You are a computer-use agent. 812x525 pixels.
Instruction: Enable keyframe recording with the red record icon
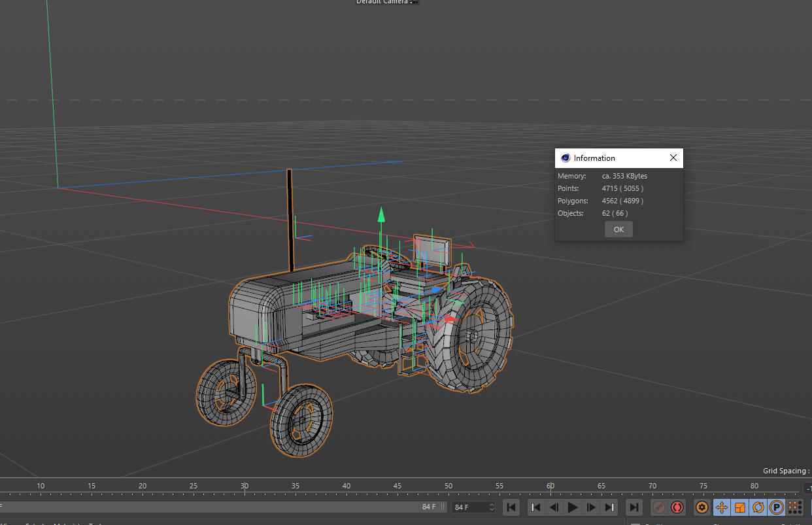click(x=677, y=507)
